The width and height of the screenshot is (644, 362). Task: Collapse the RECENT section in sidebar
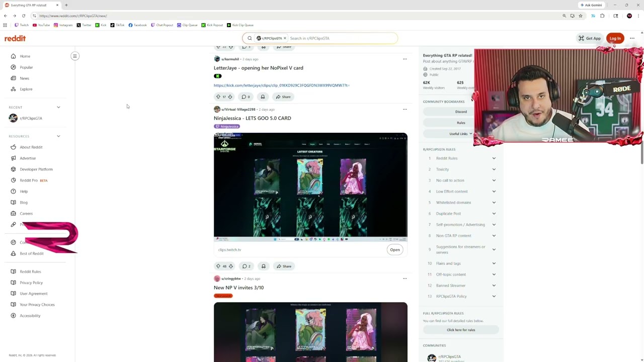coord(58,107)
